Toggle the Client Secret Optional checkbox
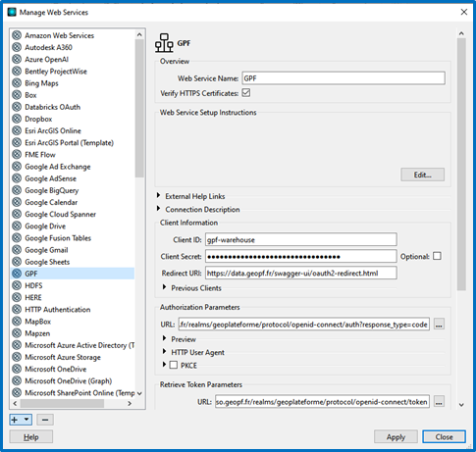The image size is (476, 452). 437,256
